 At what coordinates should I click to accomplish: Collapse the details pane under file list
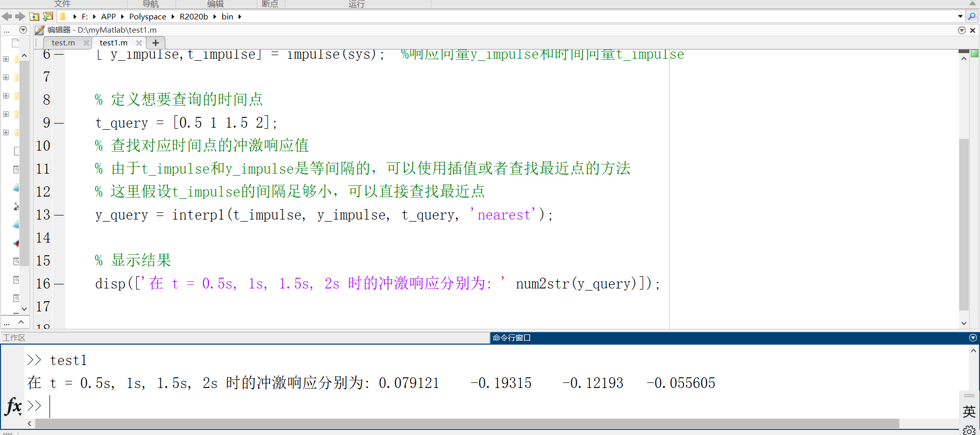(21, 322)
